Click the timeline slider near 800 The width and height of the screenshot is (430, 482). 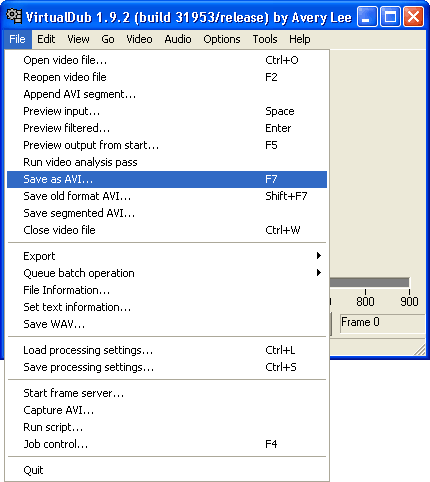point(365,283)
